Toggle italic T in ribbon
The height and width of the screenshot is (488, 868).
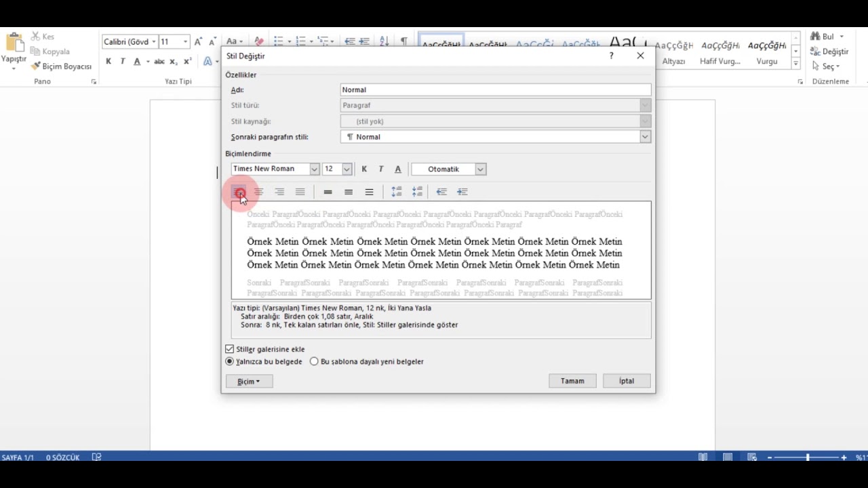[123, 62]
